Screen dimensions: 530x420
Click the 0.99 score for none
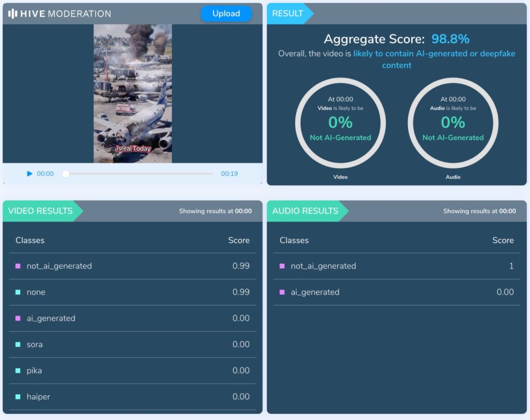click(x=241, y=292)
